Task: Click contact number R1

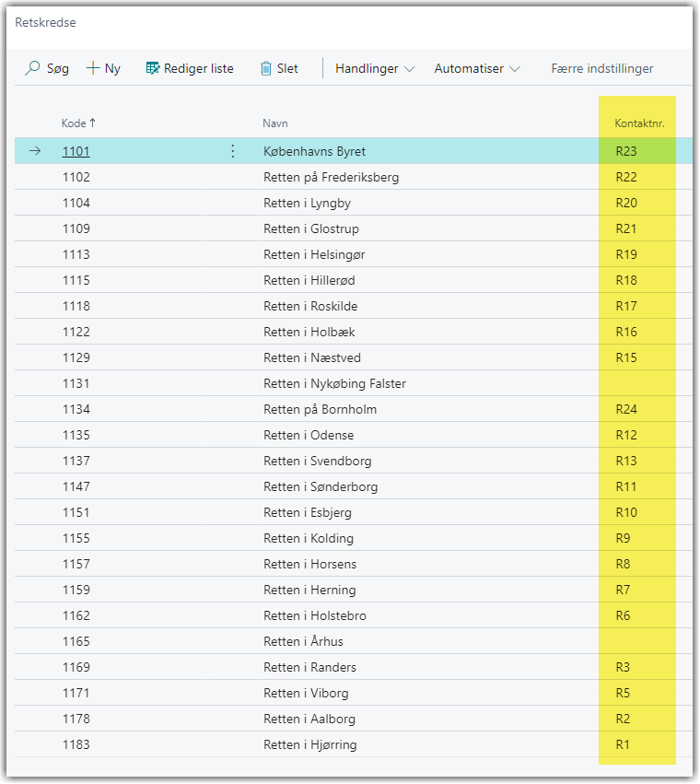Action: (x=623, y=744)
